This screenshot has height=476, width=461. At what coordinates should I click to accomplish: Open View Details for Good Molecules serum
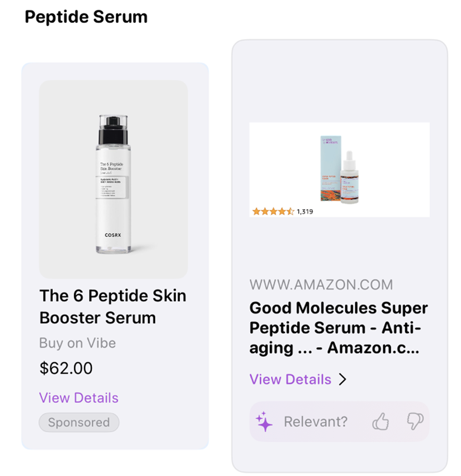pos(290,379)
